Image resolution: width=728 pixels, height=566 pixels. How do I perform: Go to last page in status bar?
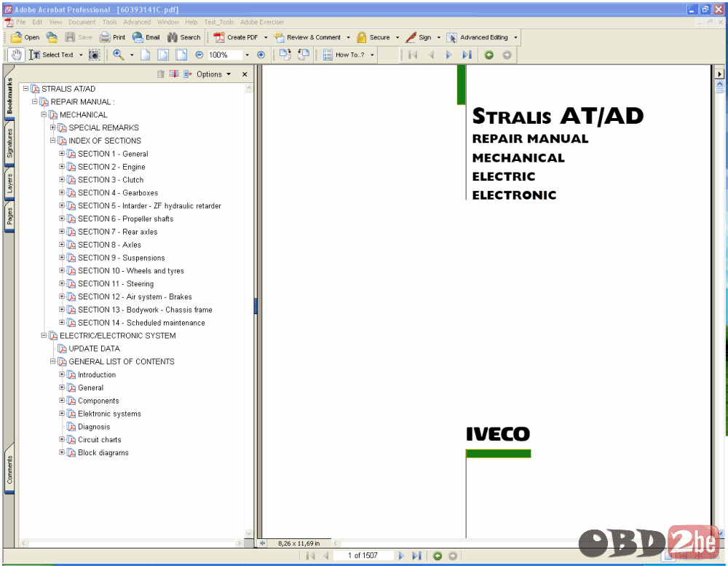[x=416, y=555]
